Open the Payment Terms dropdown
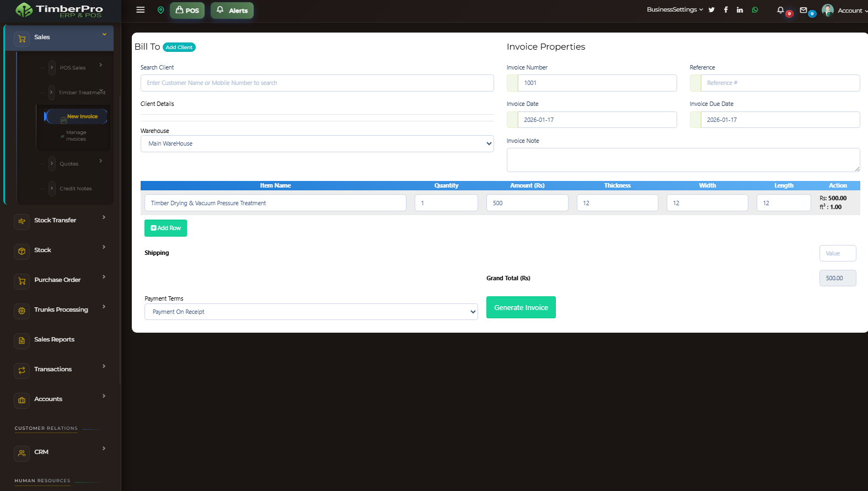The width and height of the screenshot is (868, 491). [x=311, y=312]
